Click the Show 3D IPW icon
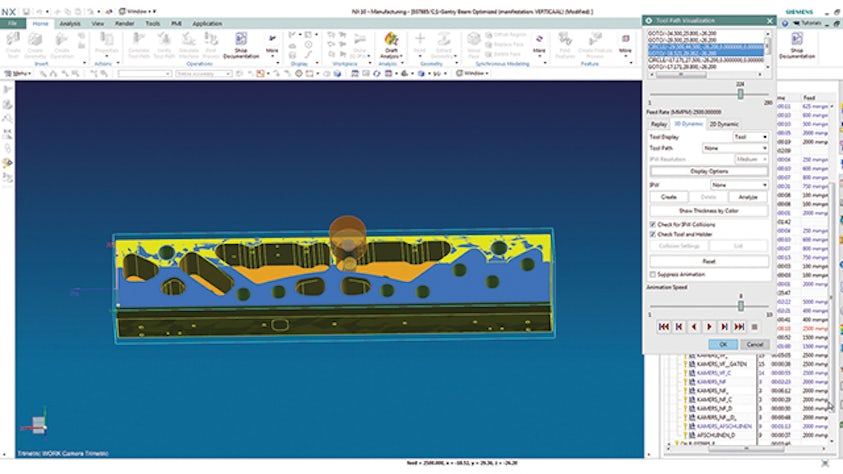This screenshot has height=474, width=843. 360,46
